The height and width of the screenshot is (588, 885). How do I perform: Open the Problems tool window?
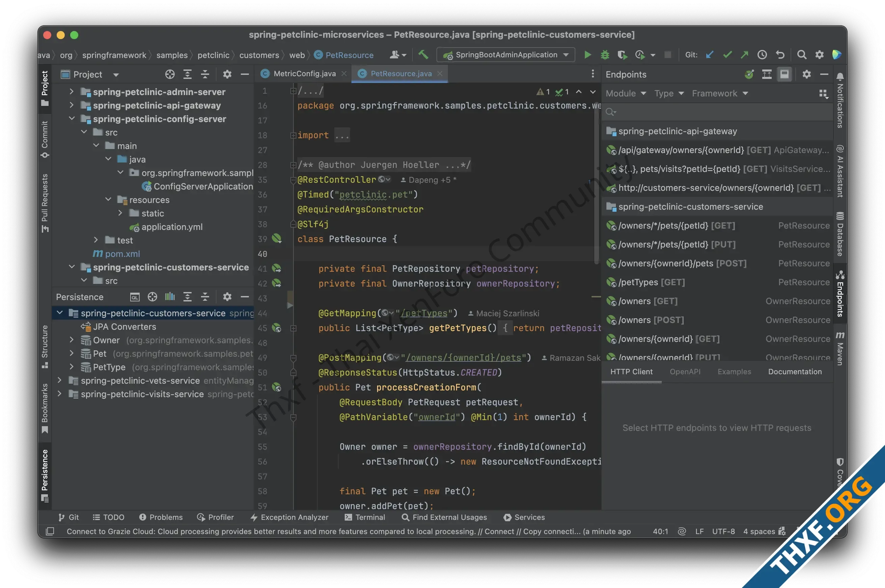tap(161, 517)
